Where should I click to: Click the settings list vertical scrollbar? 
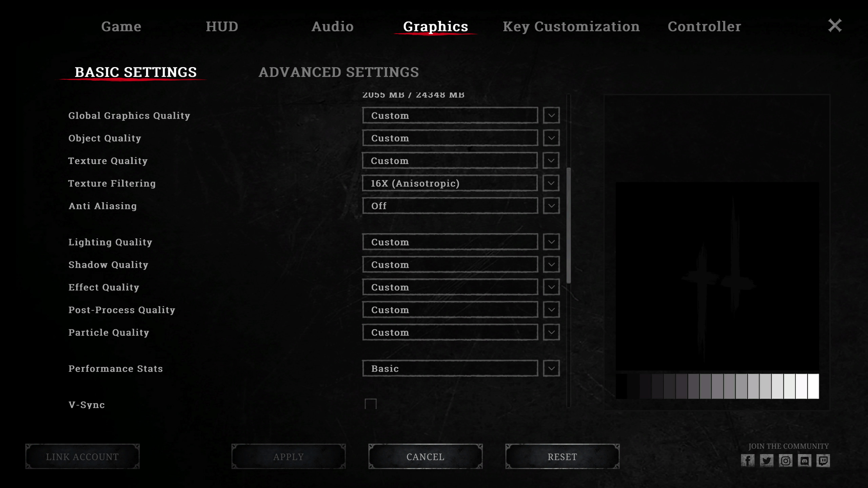point(569,225)
